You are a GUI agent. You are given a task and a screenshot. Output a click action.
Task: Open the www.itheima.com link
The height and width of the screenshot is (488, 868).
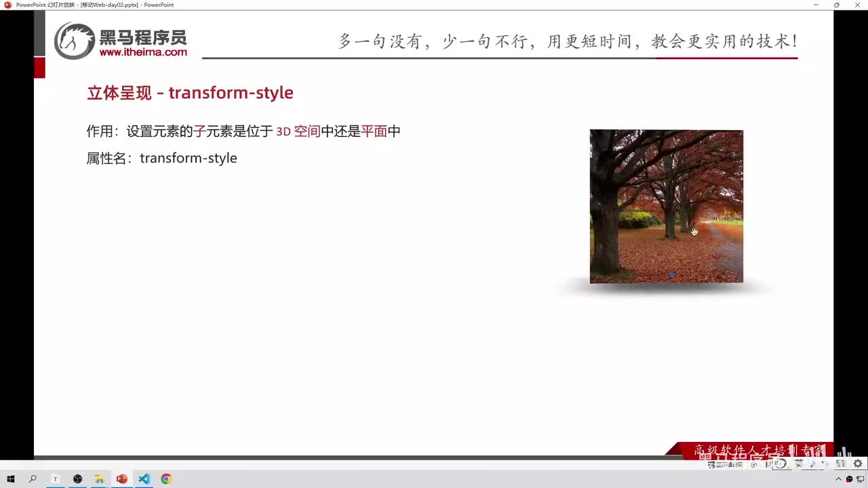pos(143,52)
